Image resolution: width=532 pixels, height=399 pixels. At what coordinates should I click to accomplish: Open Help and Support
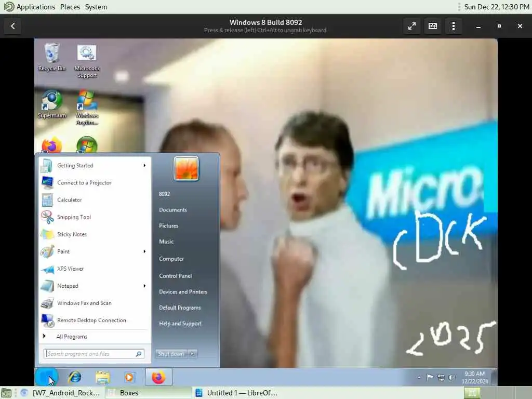[x=180, y=324]
